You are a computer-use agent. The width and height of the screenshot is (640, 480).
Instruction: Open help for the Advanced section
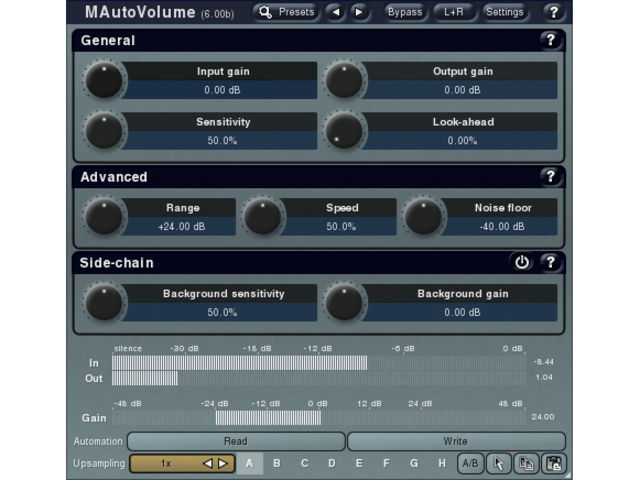point(550,176)
